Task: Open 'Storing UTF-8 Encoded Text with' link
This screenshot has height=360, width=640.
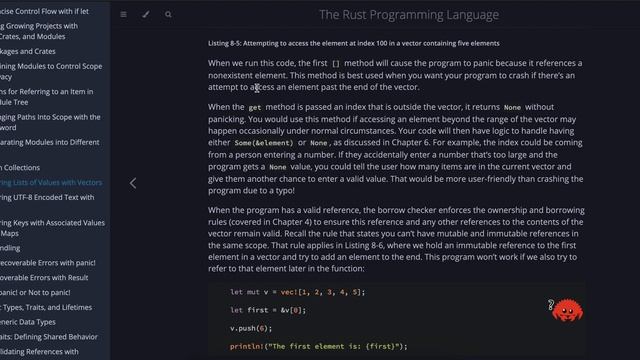Action: click(47, 198)
